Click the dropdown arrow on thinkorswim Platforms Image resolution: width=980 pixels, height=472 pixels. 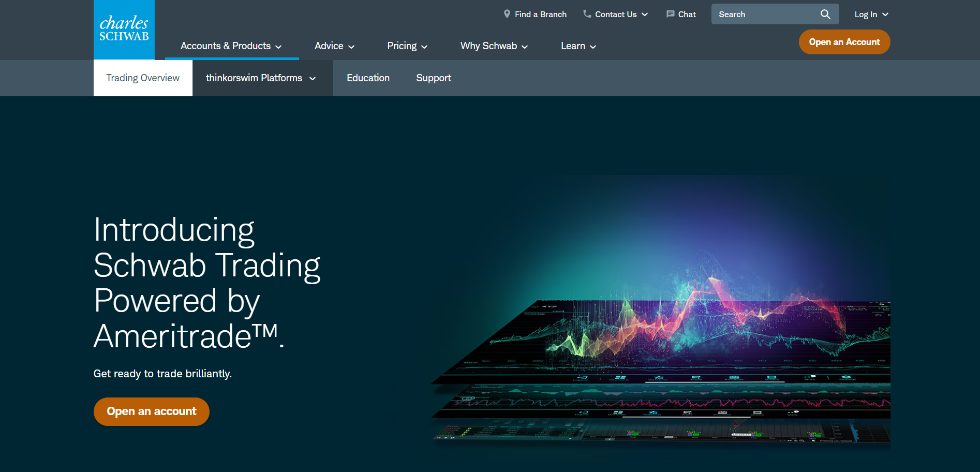[313, 78]
